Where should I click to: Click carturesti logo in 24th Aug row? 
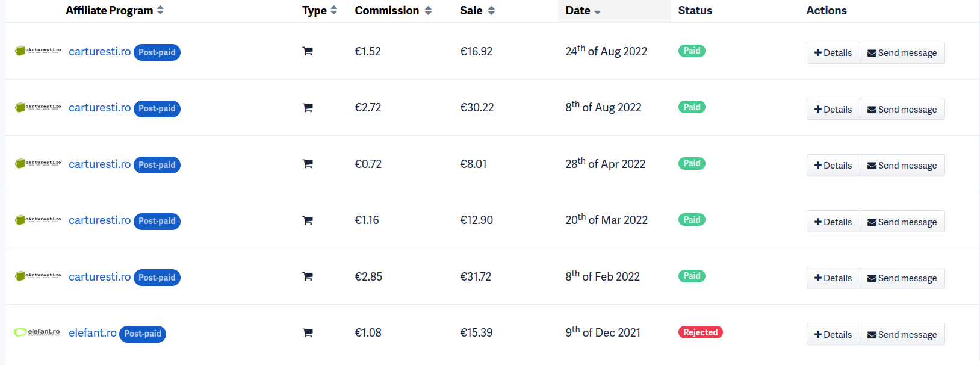pos(38,51)
